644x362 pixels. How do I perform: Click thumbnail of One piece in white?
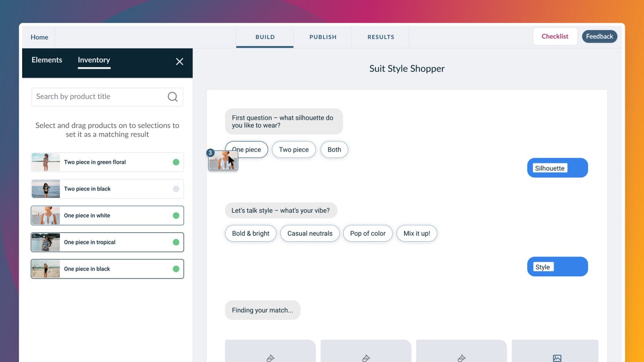(46, 216)
